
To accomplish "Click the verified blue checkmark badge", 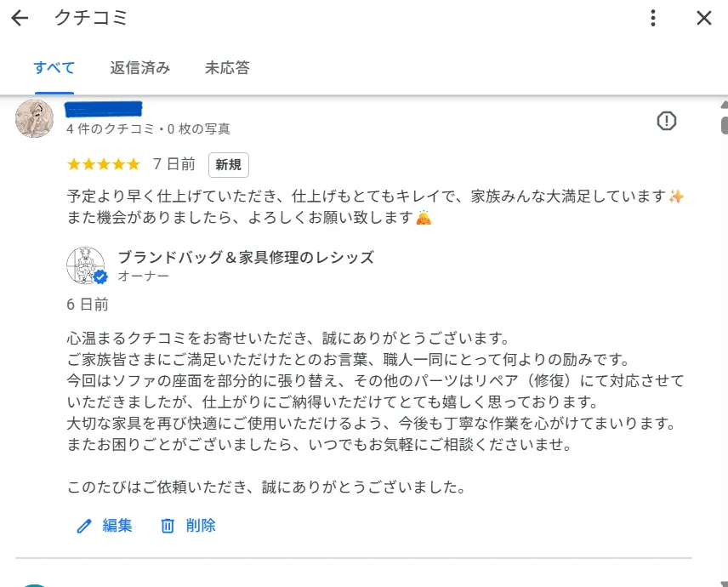I will click(100, 276).
